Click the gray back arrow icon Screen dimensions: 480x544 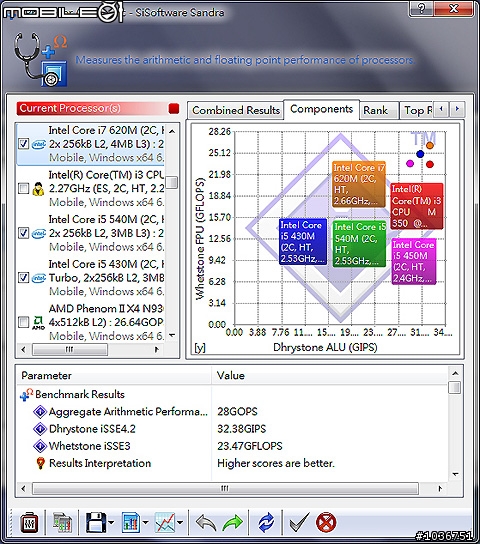206,522
